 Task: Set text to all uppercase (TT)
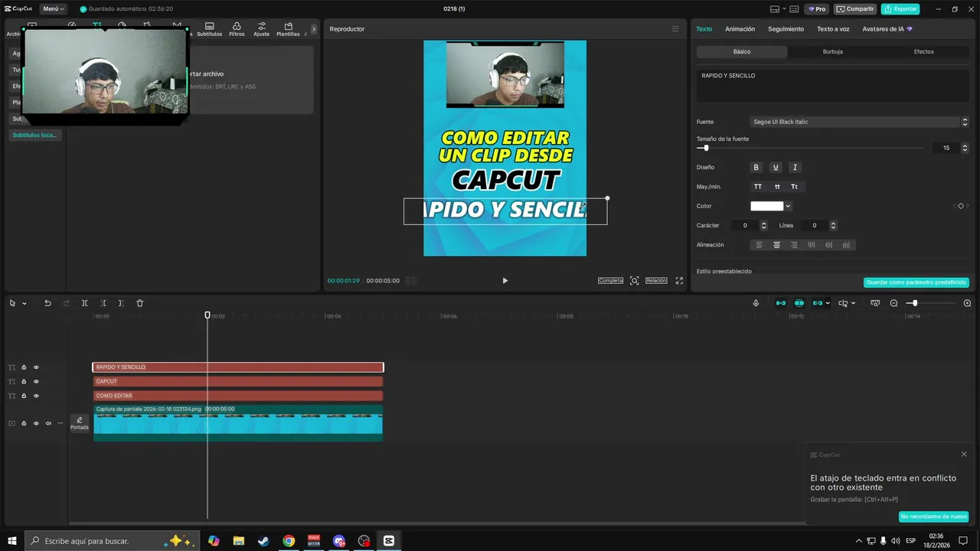tap(758, 187)
